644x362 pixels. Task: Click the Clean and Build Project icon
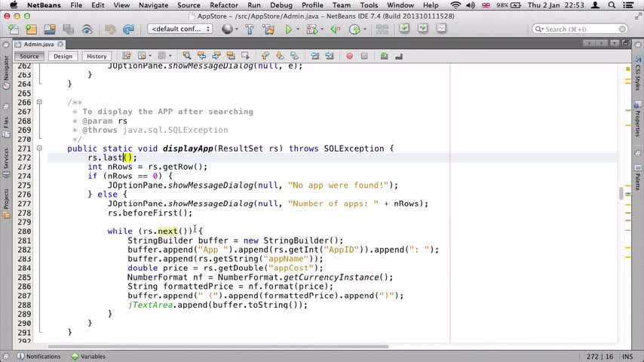point(268,29)
